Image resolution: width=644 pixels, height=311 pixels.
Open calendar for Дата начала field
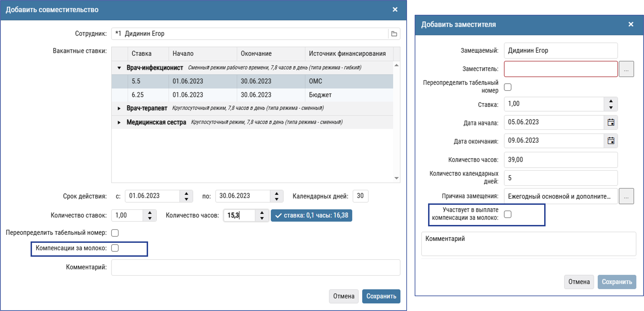pyautogui.click(x=611, y=122)
